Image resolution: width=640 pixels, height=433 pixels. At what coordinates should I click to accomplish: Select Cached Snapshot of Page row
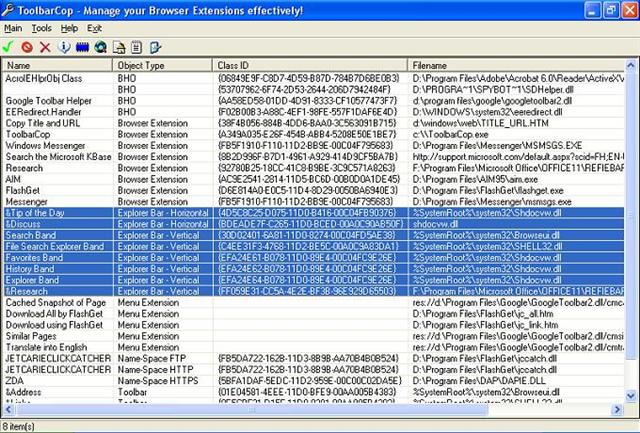313,303
